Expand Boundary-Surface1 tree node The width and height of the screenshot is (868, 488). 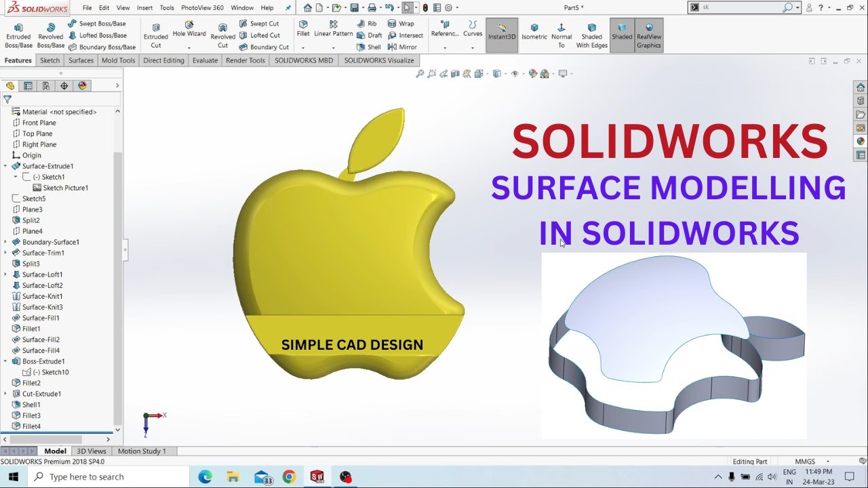tap(5, 242)
